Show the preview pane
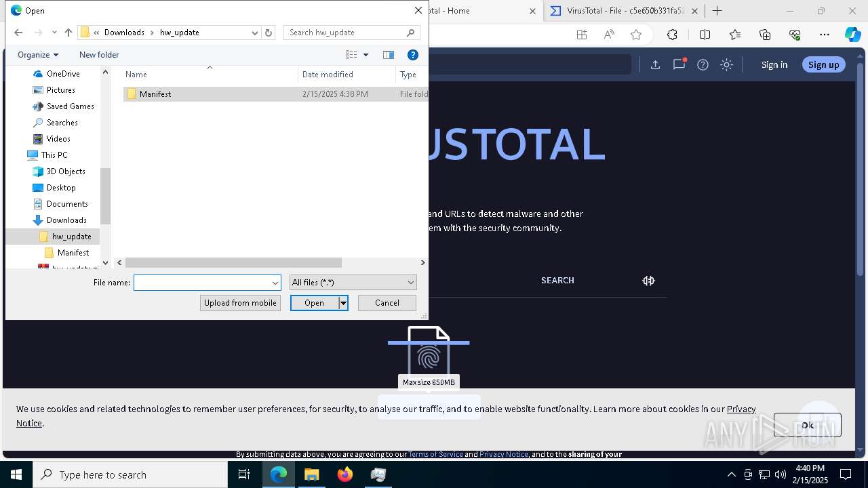This screenshot has height=488, width=868. coord(389,55)
